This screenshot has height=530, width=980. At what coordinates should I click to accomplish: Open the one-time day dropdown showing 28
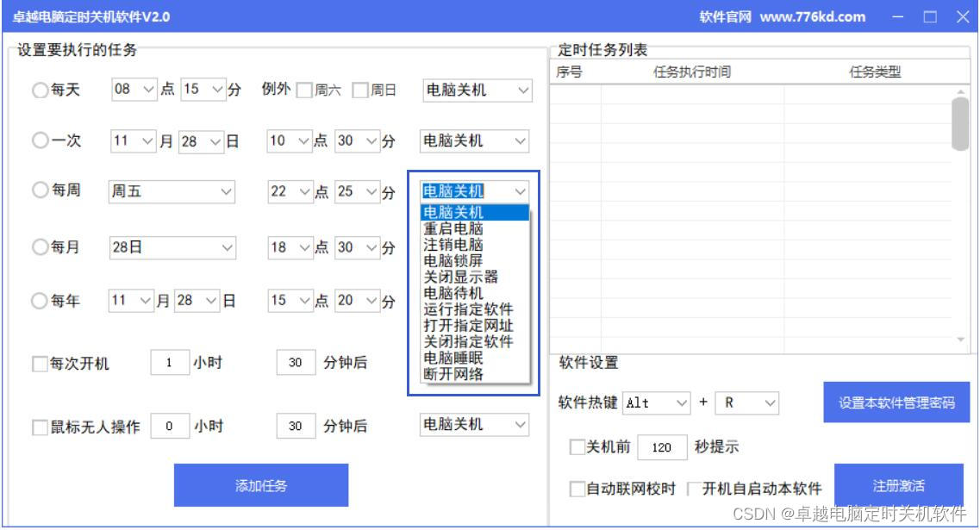201,141
